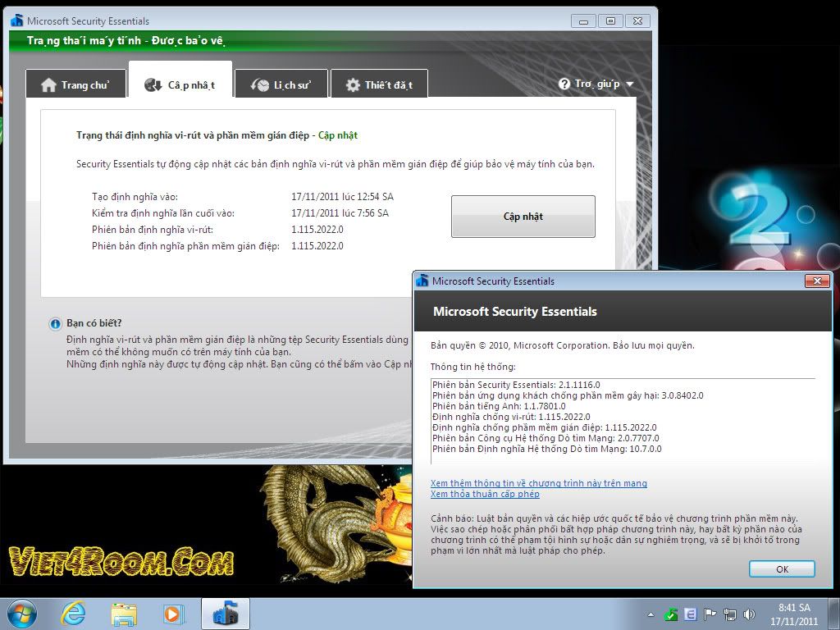The image size is (840, 630).
Task: Click the blue "E" tray icon
Action: (691, 614)
